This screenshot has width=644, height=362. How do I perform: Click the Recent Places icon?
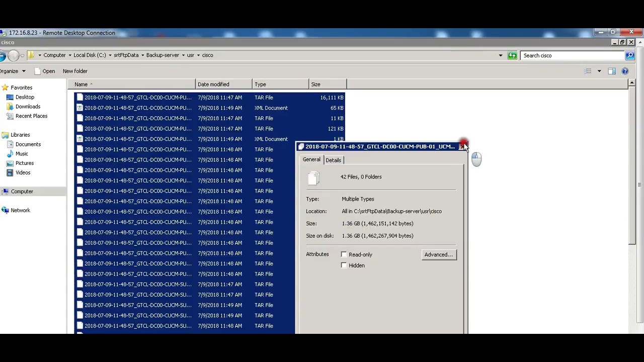(x=10, y=116)
